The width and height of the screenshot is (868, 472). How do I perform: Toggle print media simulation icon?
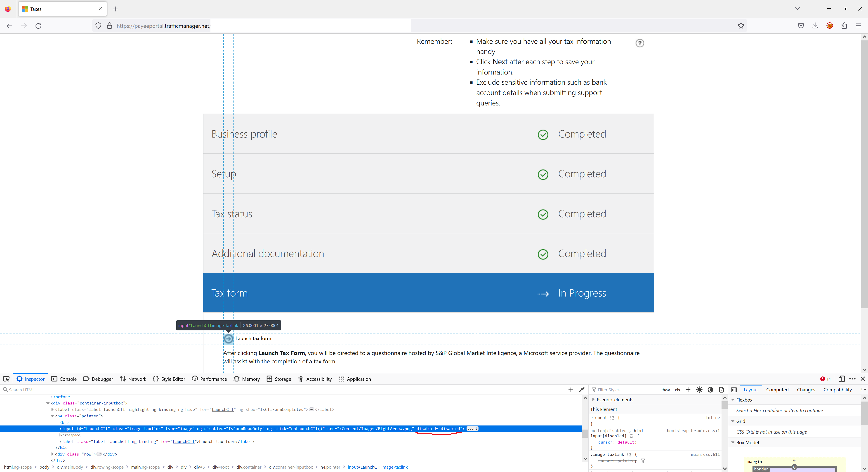(722, 390)
